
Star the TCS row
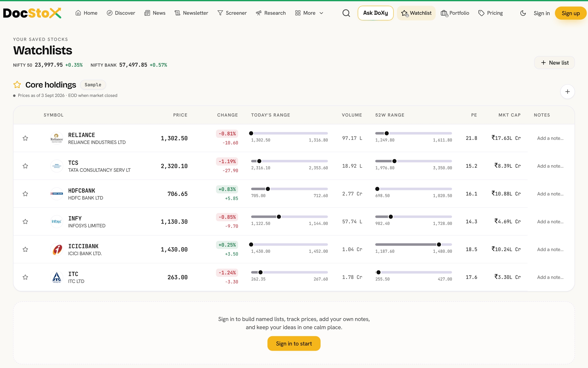pos(25,166)
